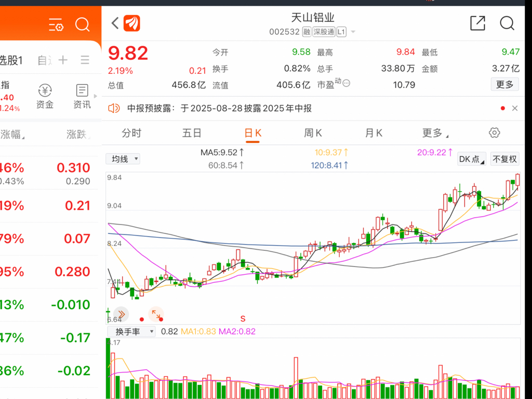This screenshot has width=532, height=399.
Task: Select the watchlist row with -0.17 change
Action: coord(49,338)
